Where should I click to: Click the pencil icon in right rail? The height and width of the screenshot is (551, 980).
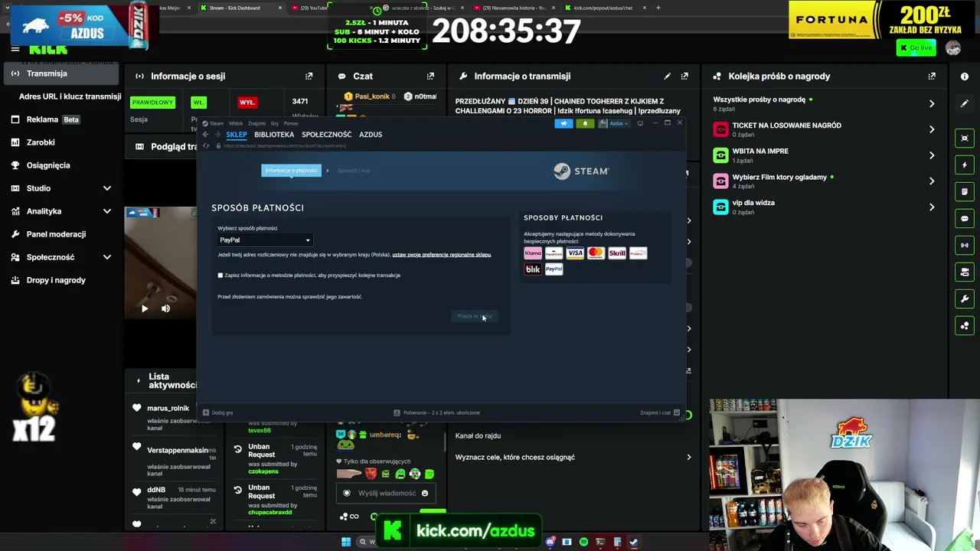pos(965,103)
